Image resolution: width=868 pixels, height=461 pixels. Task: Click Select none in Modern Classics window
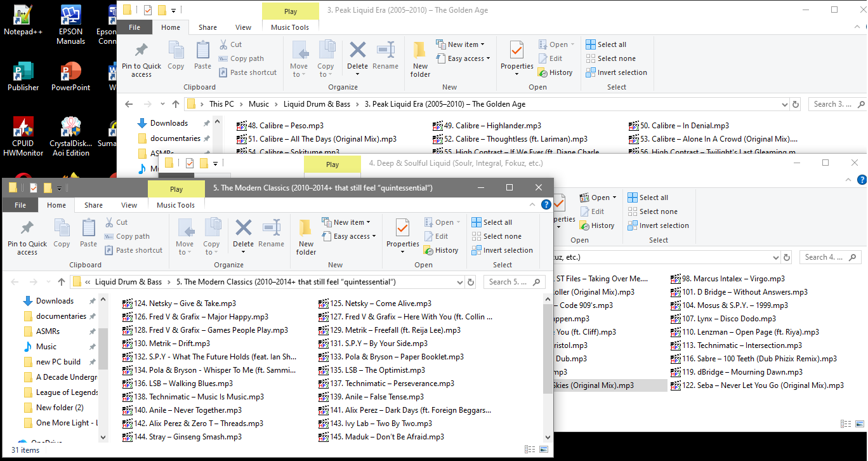(497, 236)
